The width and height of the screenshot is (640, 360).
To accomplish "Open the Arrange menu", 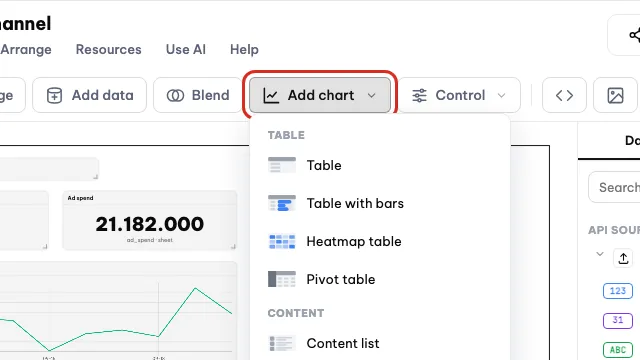I will tap(26, 49).
